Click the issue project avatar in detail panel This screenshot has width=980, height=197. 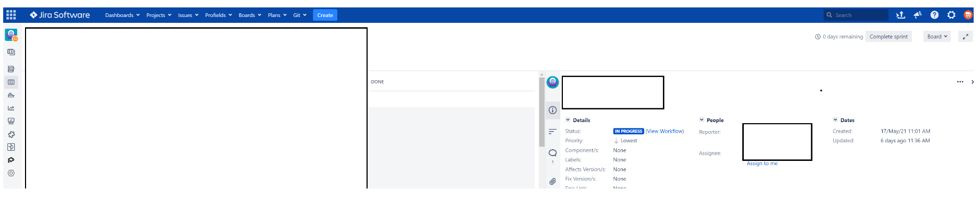553,82
